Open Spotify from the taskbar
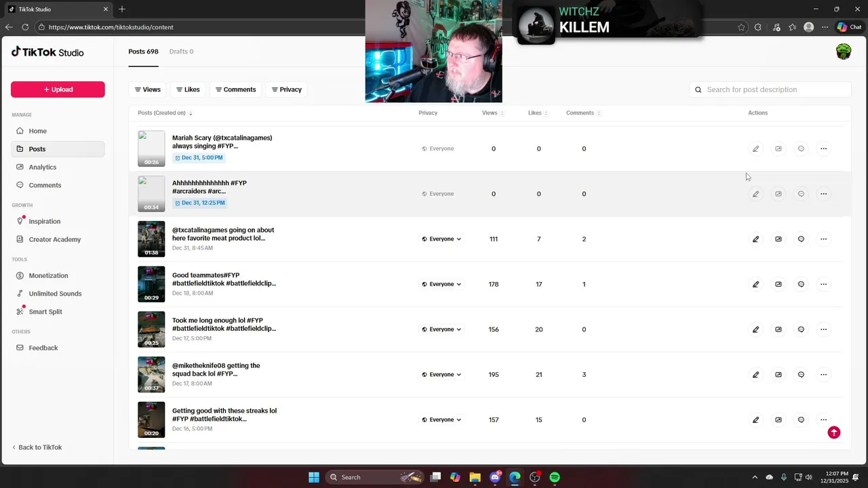868x488 pixels. [x=555, y=477]
